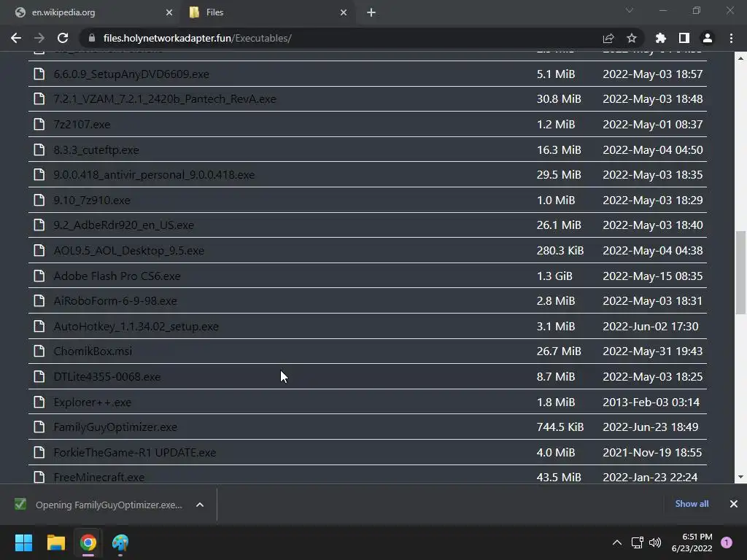747x560 pixels.
Task: Show hidden system tray icons
Action: point(617,542)
